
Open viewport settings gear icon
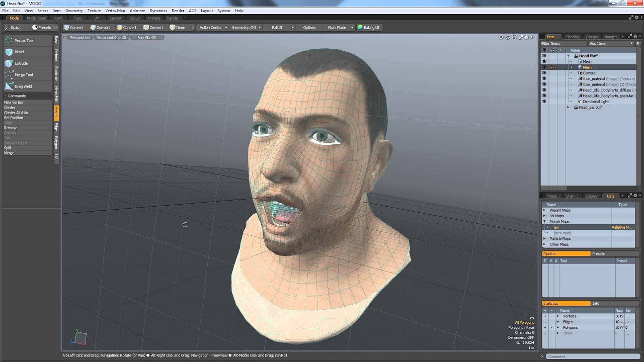tap(527, 37)
